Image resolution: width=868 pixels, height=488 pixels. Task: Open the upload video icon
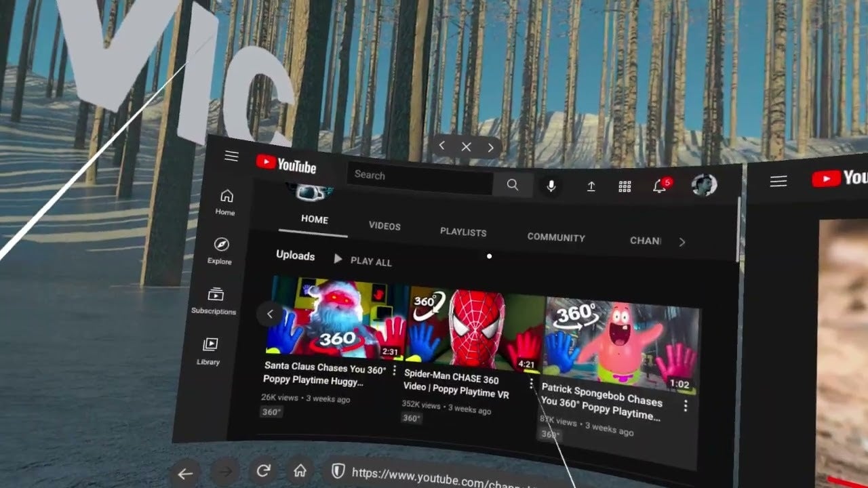pos(591,186)
